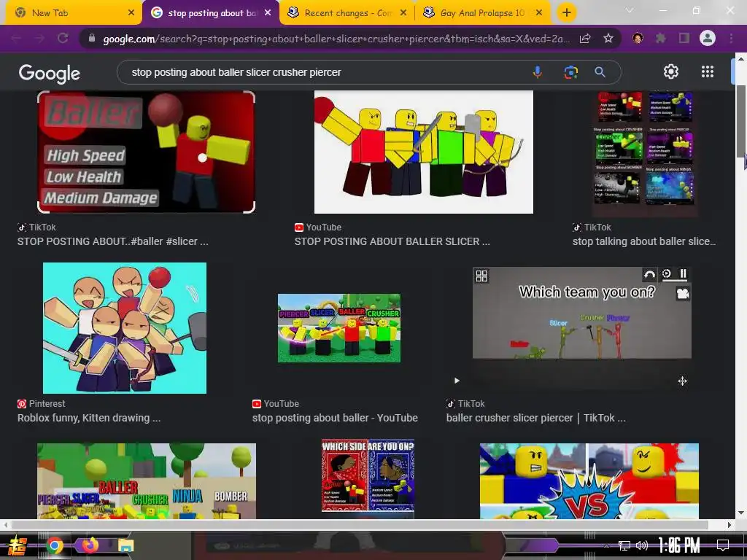Go forward in browser history

[x=39, y=38]
